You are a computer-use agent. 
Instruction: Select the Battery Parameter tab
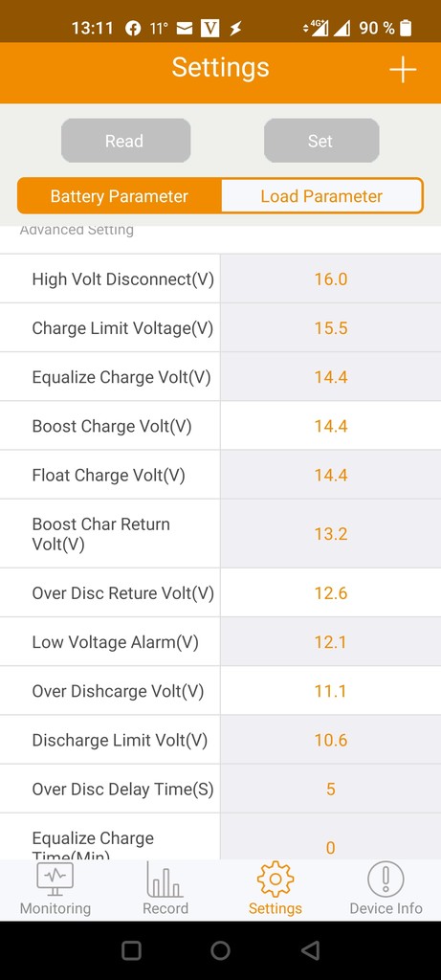(x=120, y=196)
